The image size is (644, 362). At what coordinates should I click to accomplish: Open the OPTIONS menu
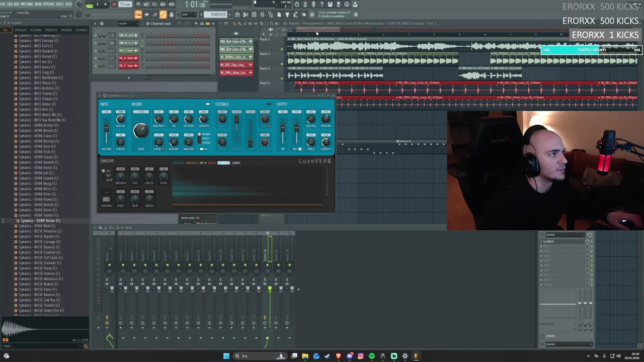(x=49, y=4)
